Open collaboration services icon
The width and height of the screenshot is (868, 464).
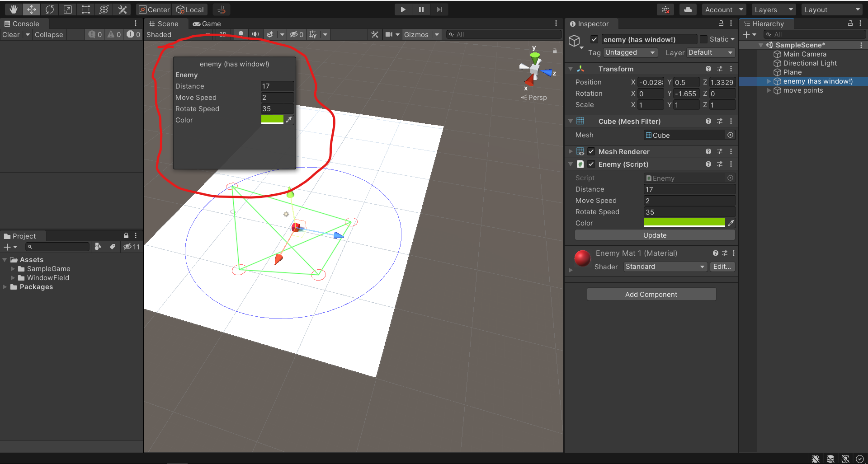coord(666,9)
